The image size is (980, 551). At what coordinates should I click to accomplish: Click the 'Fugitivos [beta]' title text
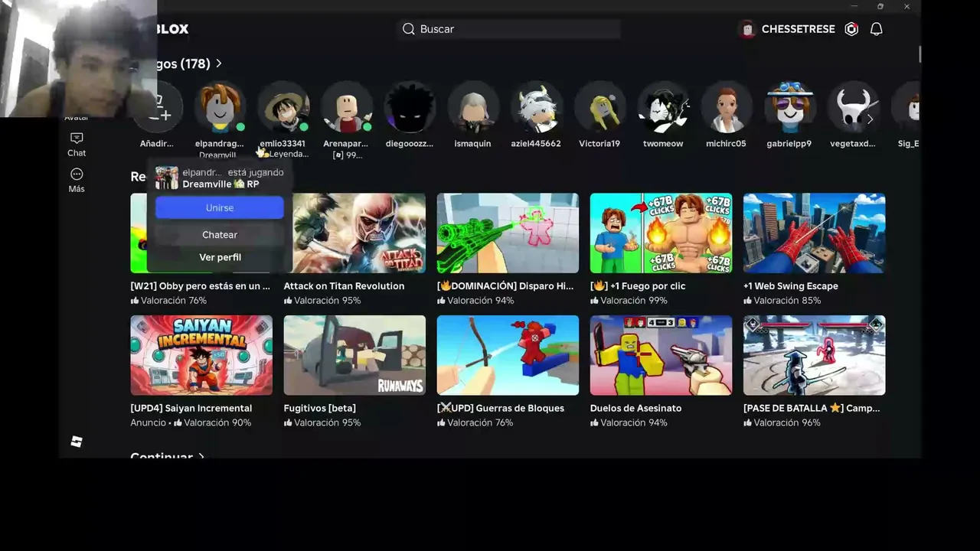click(x=320, y=409)
